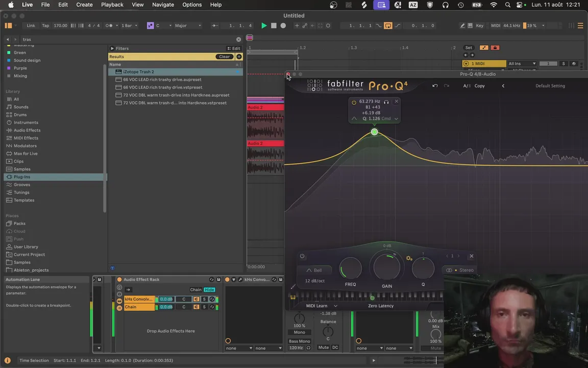Click the green EQ band node on the curve
588x368 pixels.
click(374, 132)
